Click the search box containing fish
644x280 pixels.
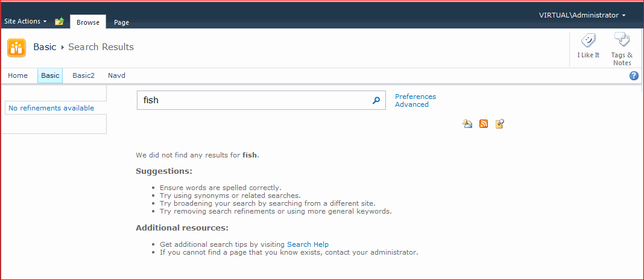click(253, 101)
